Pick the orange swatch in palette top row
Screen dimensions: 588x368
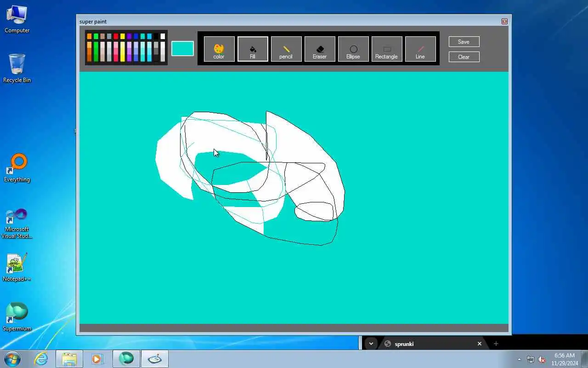click(x=89, y=36)
